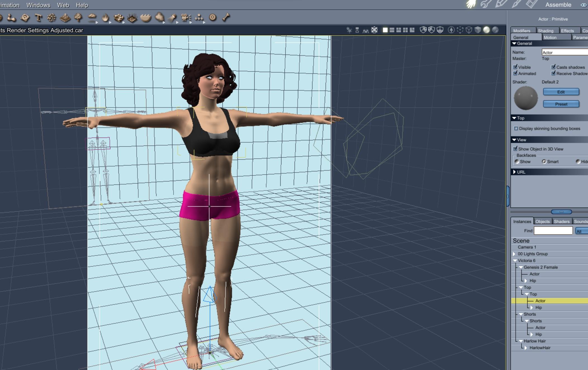Open the Render room film icon
This screenshot has height=370, width=588.
531,4
